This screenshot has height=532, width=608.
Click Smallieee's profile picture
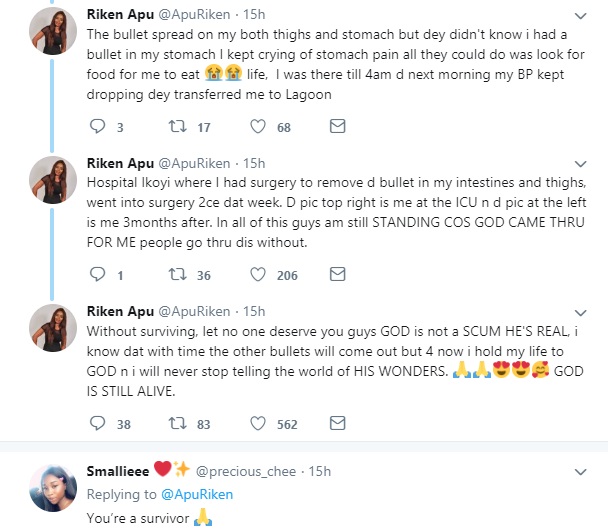[x=46, y=488]
